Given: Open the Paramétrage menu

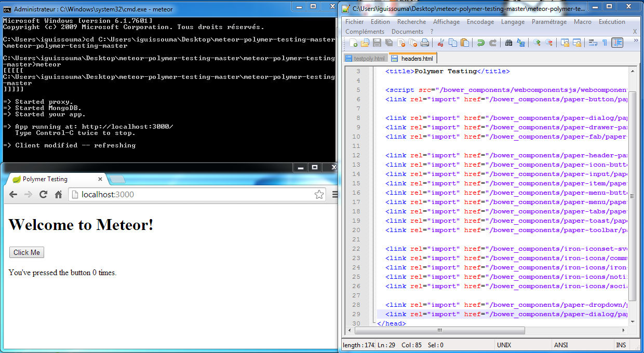Looking at the screenshot, I should coord(549,22).
